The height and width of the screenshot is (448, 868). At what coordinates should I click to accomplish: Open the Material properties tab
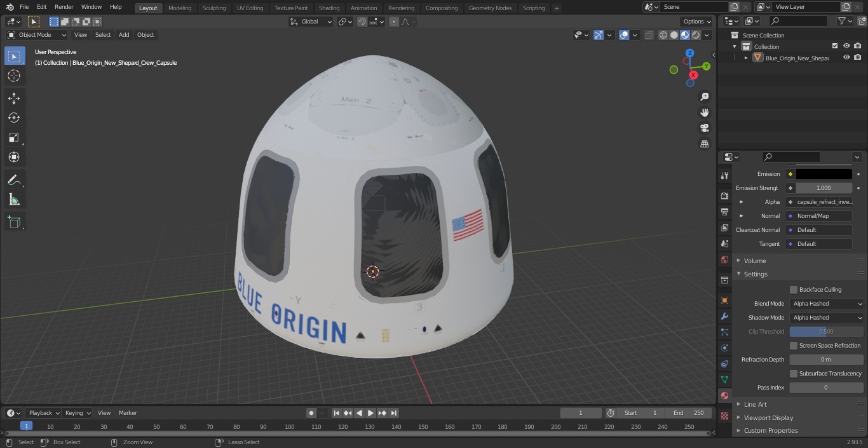724,395
